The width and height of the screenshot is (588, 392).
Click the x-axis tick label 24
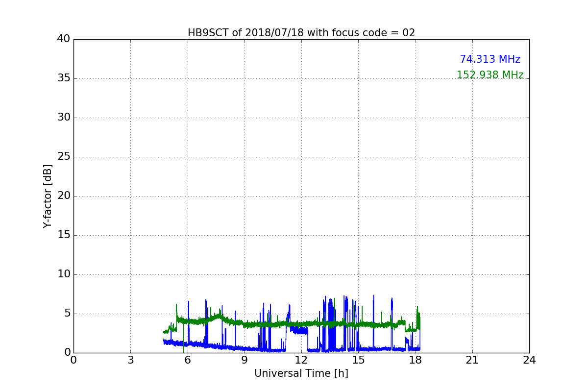pos(529,360)
